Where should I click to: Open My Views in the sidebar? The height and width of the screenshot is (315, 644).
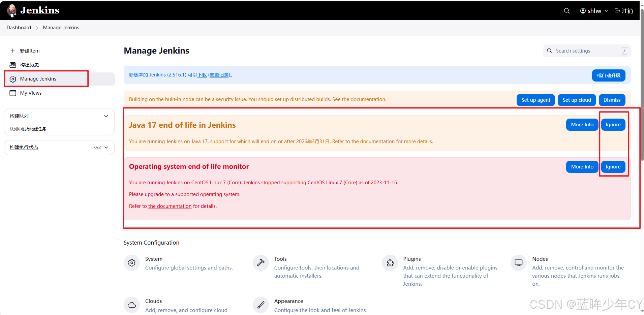59,93
